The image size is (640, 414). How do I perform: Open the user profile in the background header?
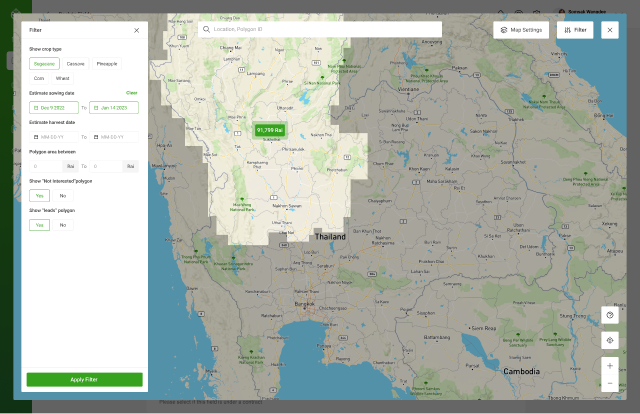[583, 11]
